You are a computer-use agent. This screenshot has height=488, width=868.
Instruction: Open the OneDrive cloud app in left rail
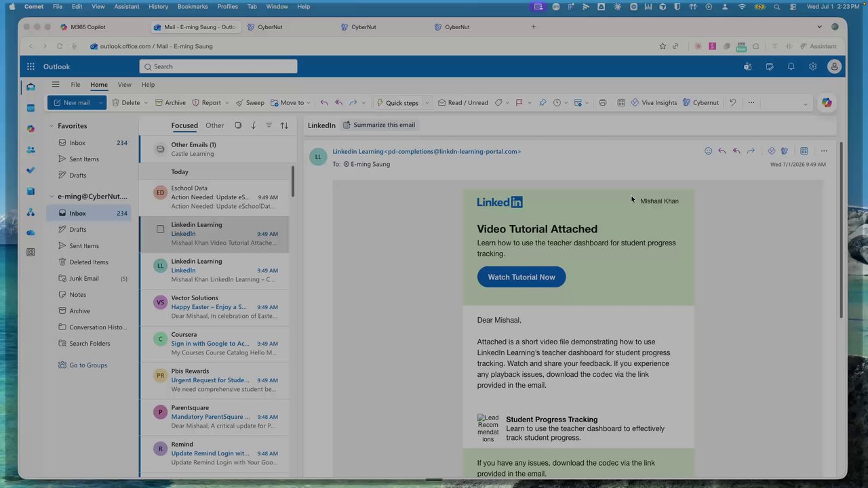(x=31, y=232)
